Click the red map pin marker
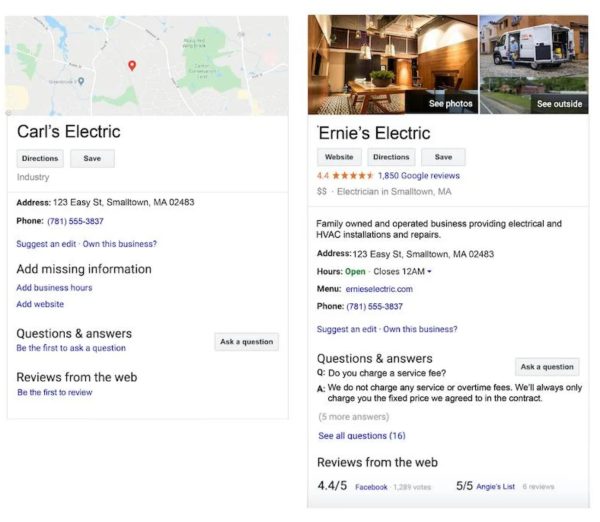The width and height of the screenshot is (600, 522). (132, 65)
